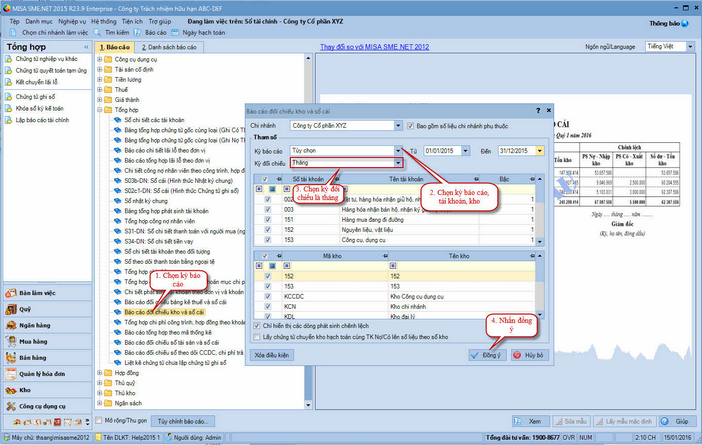Click the Tìm kiếm search icon

(97, 33)
